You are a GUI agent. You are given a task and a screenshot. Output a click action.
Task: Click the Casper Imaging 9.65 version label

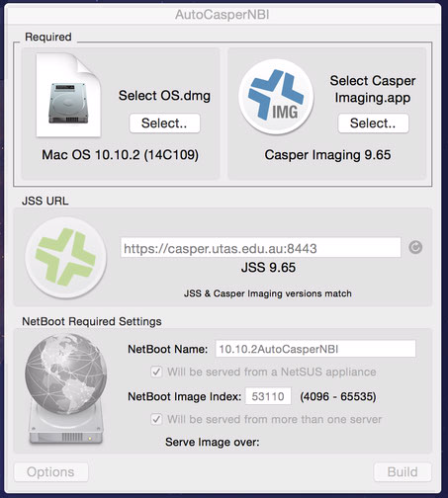[x=327, y=155]
